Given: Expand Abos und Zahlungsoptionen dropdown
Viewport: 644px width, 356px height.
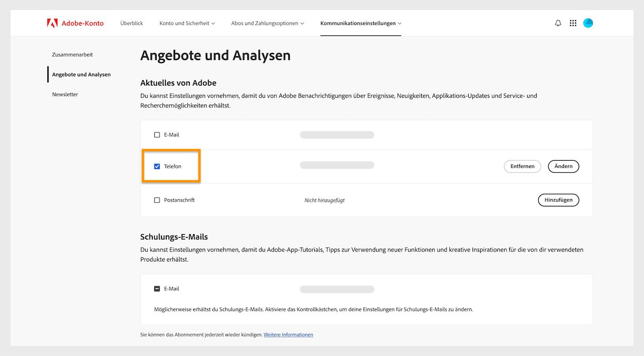Looking at the screenshot, I should tap(267, 23).
